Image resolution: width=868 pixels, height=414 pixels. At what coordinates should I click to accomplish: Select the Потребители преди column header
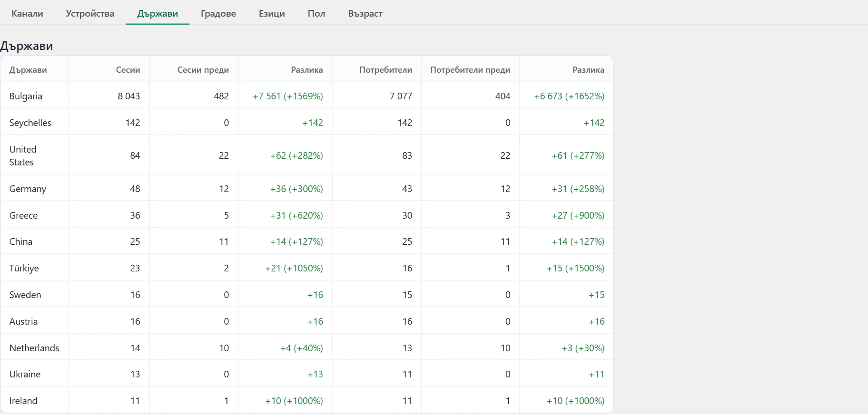click(x=470, y=70)
